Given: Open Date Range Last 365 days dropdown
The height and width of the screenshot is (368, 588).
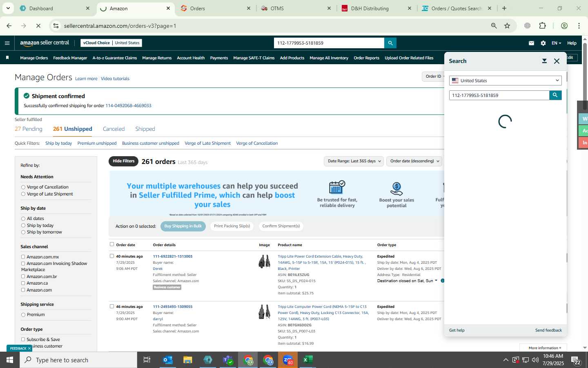Looking at the screenshot, I should 354,161.
